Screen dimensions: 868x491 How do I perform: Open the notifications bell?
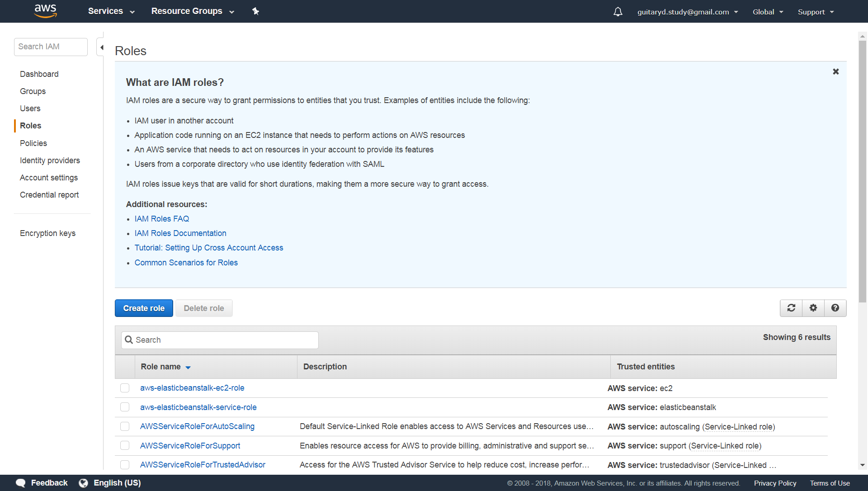(x=618, y=12)
